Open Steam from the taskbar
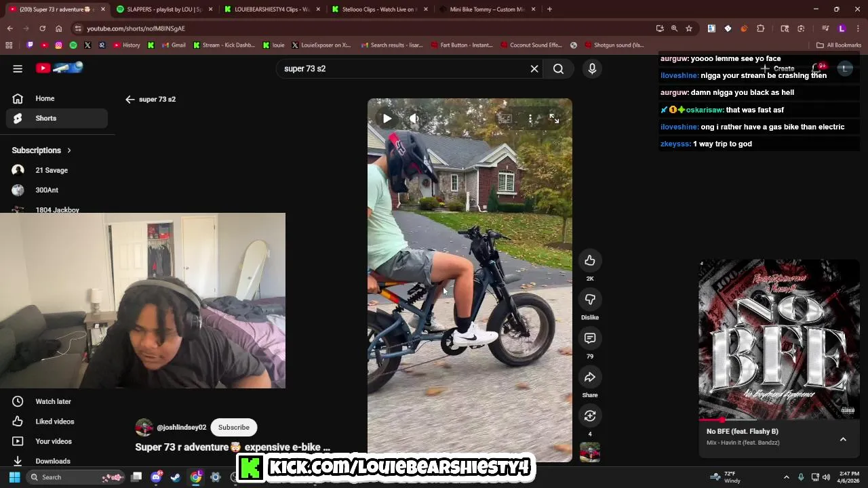Viewport: 868px width, 488px height. 176,477
